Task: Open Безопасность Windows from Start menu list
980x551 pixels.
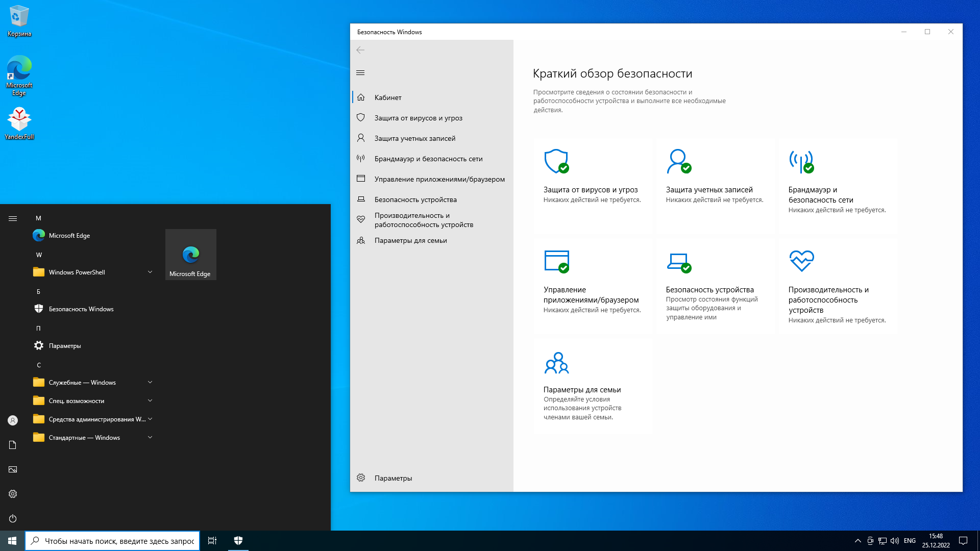Action: [81, 309]
